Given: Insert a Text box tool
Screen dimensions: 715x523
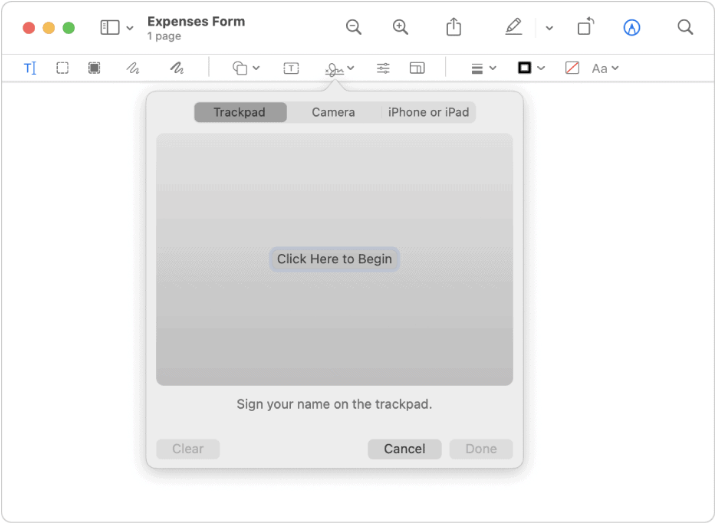Looking at the screenshot, I should tap(291, 68).
